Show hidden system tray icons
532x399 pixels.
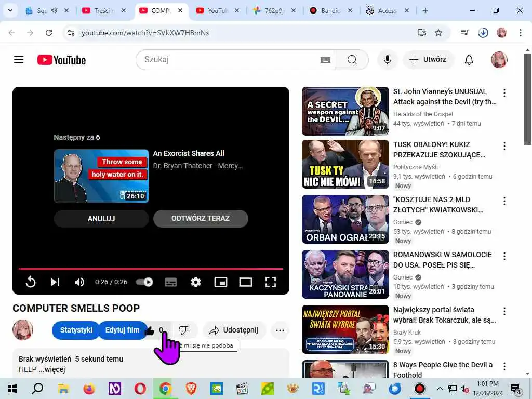point(440,389)
